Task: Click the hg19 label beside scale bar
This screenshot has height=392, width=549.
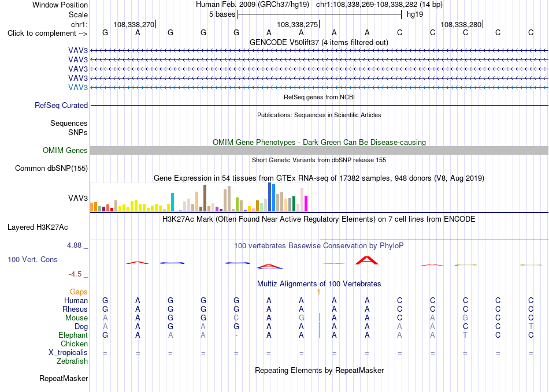Action: (x=415, y=14)
